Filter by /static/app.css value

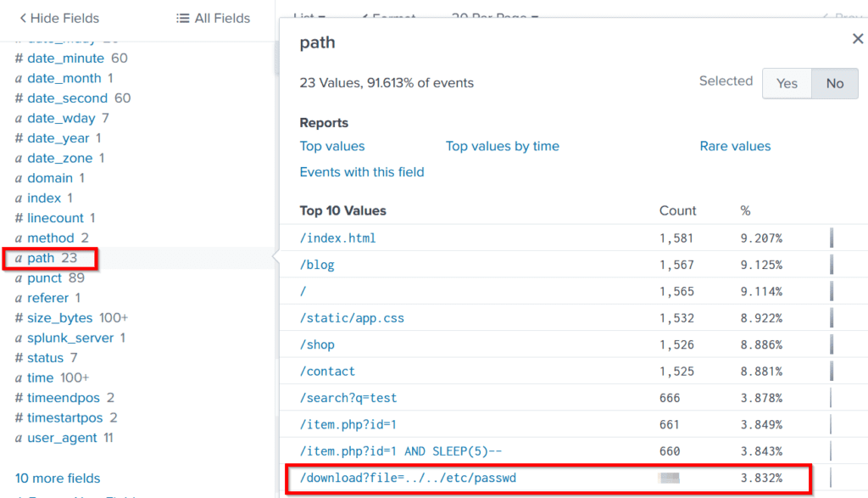(352, 318)
